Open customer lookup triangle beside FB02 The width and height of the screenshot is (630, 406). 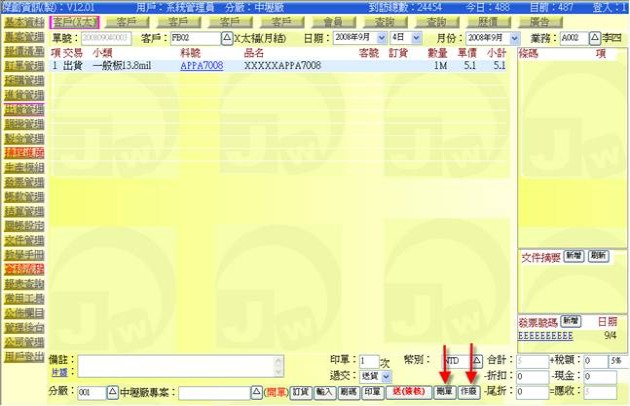[x=226, y=37]
